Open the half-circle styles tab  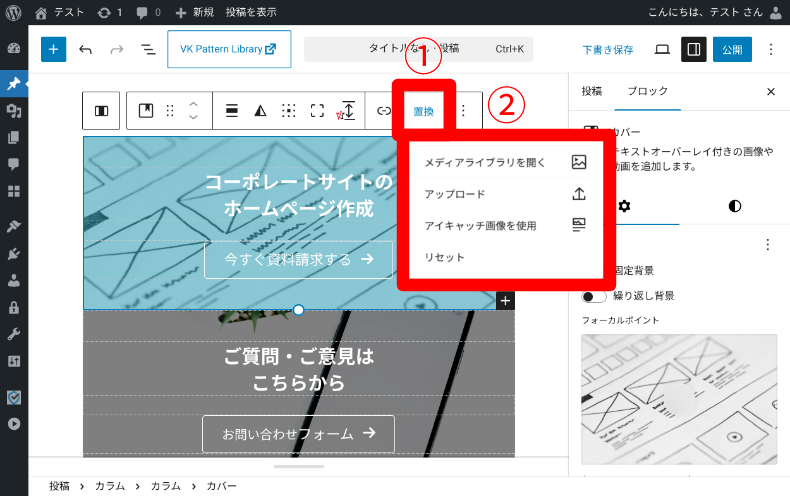click(735, 206)
